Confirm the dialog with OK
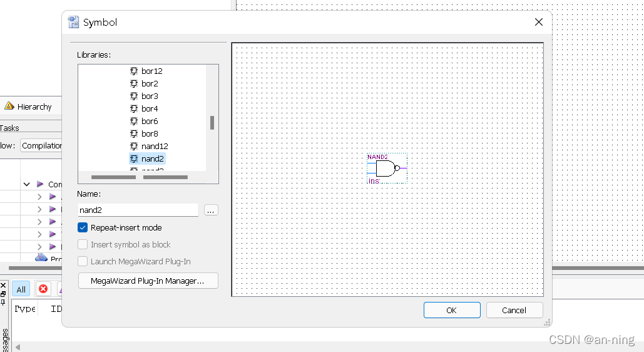The image size is (644, 352). [452, 310]
